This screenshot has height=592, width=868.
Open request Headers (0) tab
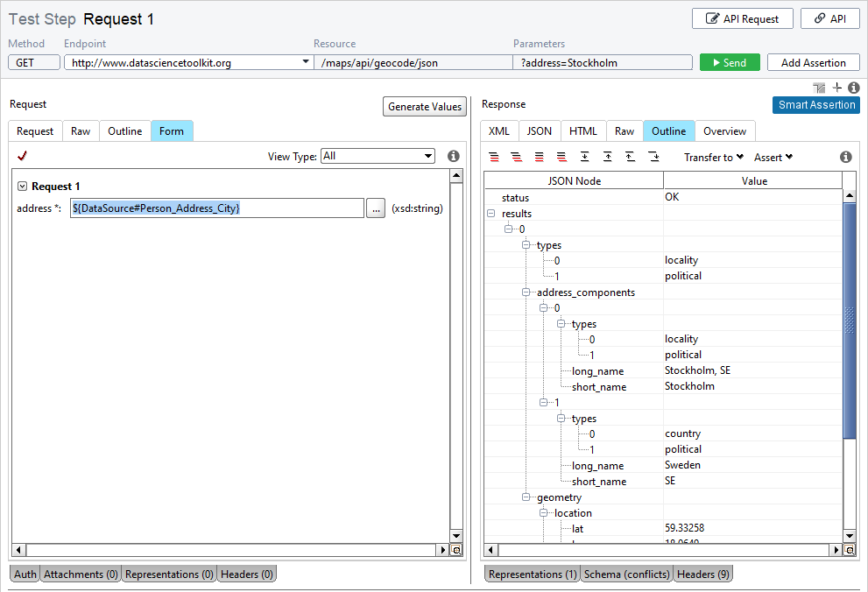pos(247,574)
